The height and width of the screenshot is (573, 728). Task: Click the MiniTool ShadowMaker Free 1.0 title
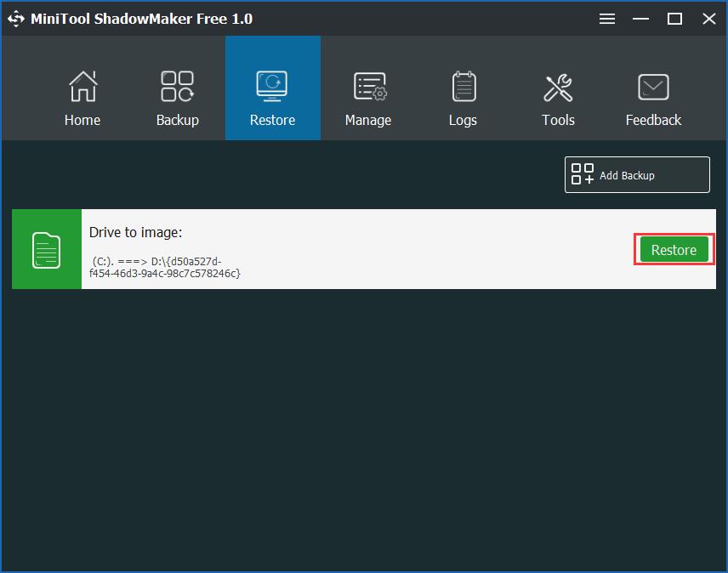142,19
